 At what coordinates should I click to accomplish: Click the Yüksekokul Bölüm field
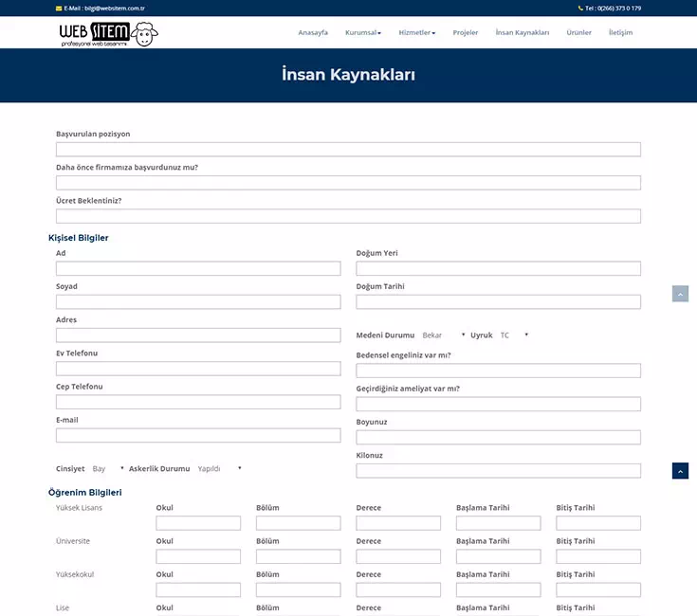pyautogui.click(x=299, y=589)
